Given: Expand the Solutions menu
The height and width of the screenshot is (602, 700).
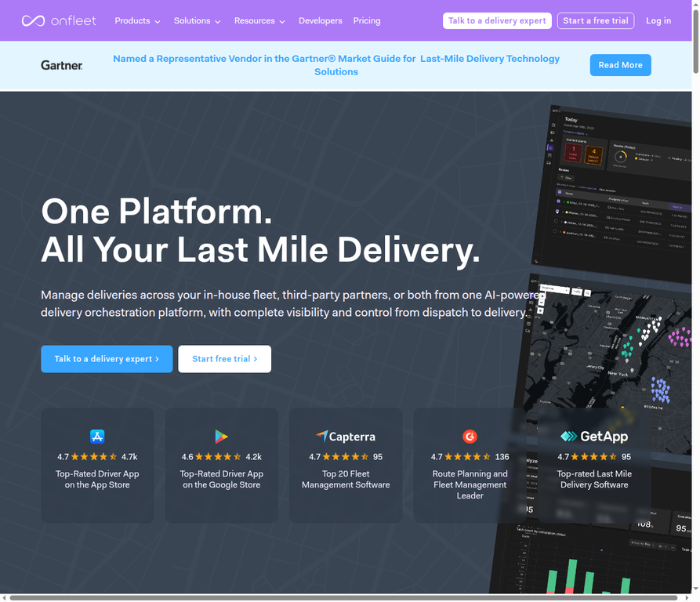Looking at the screenshot, I should 197,21.
